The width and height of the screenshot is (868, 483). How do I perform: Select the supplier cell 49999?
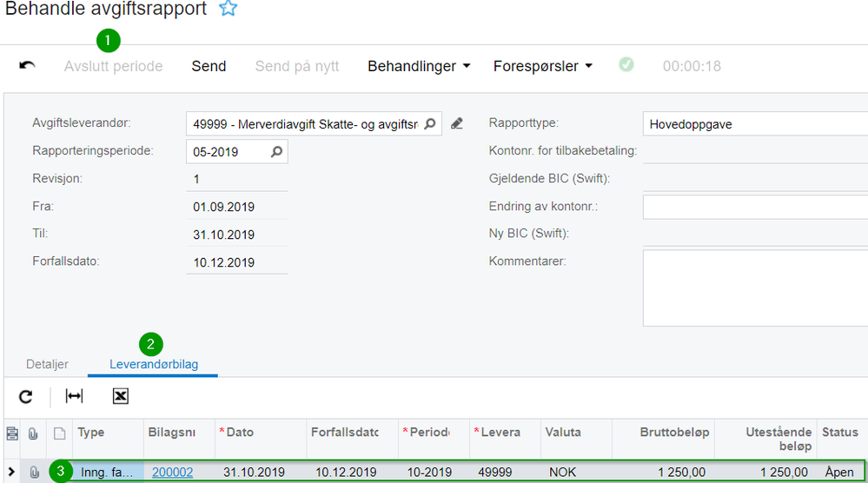(495, 472)
